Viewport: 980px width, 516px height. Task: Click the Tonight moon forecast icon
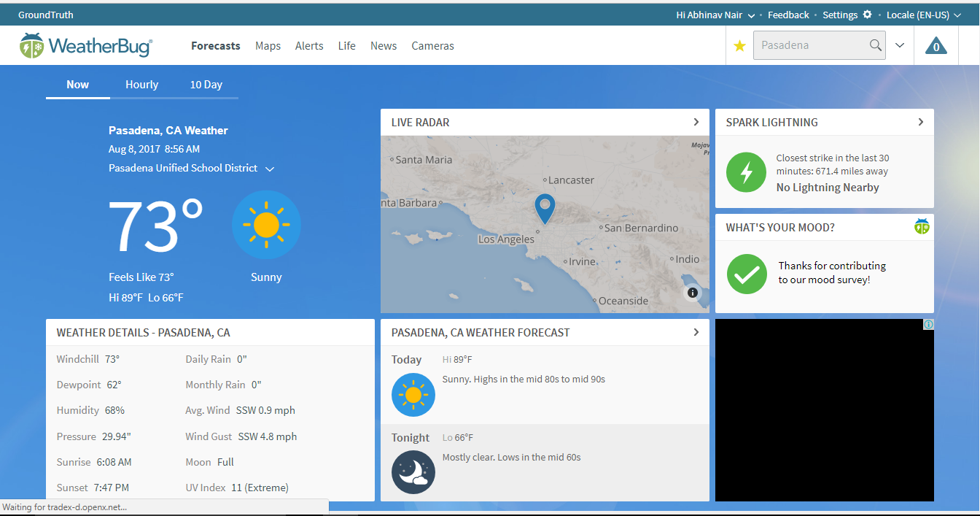pos(413,472)
